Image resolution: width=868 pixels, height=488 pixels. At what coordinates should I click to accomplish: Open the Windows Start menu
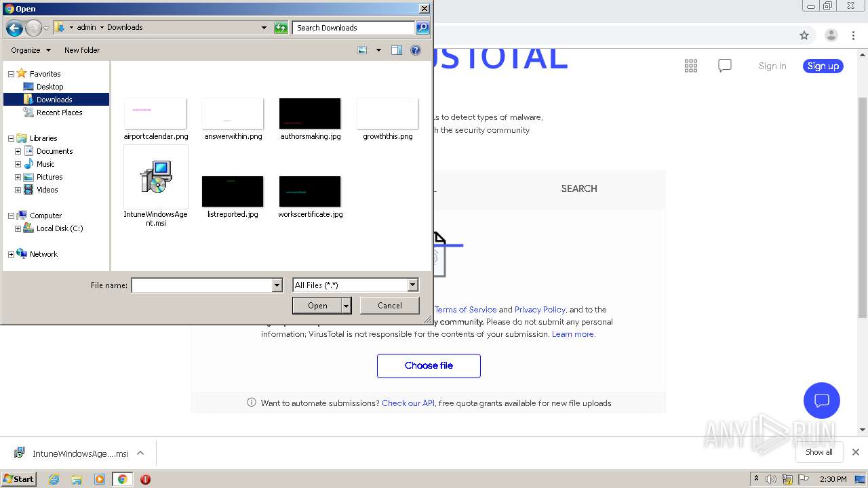pyautogui.click(x=19, y=479)
